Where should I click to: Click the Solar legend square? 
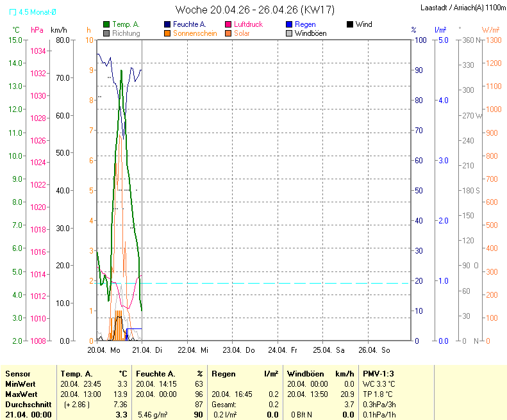[x=228, y=33]
